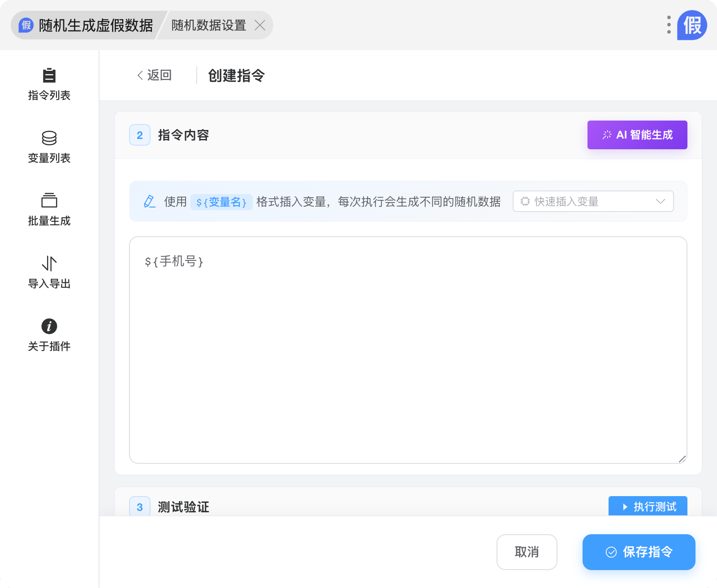Click the blue 假 avatar icon
The image size is (717, 588).
(692, 25)
